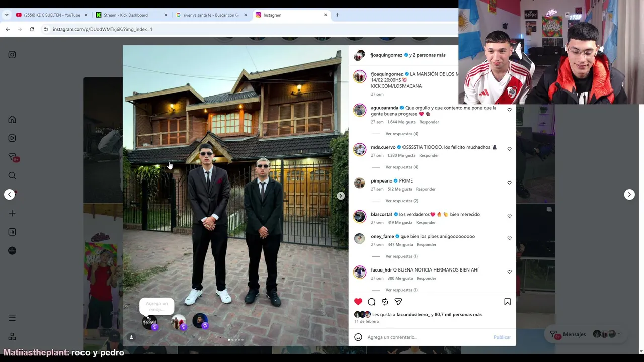Image resolution: width=644 pixels, height=362 pixels.
Task: Show next photo in the carousel
Action: 341,196
